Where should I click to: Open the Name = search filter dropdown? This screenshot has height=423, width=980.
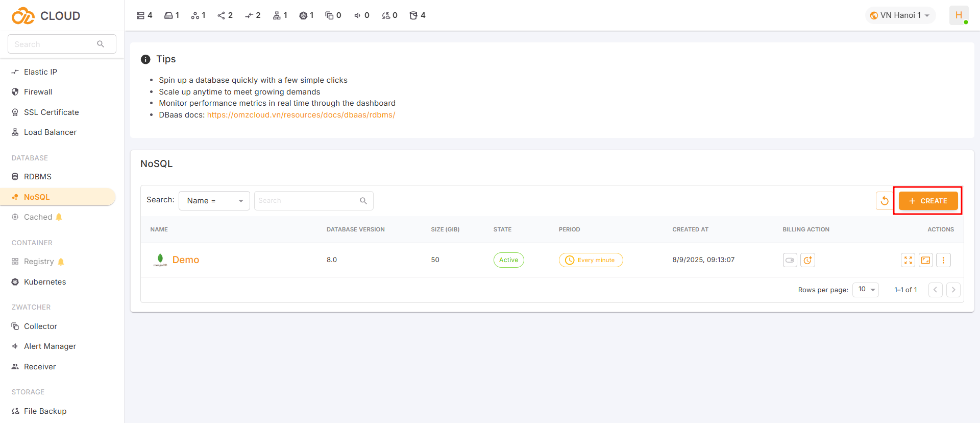pos(214,201)
